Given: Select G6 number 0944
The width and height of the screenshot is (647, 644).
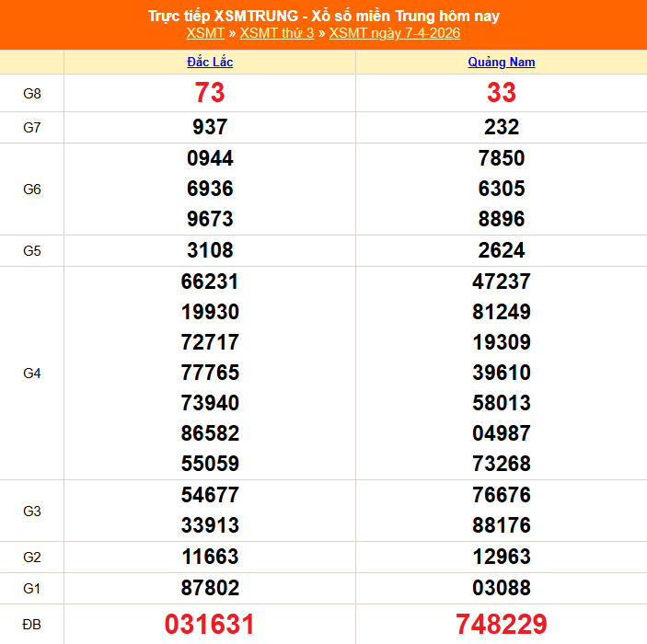Looking at the screenshot, I should (210, 158).
